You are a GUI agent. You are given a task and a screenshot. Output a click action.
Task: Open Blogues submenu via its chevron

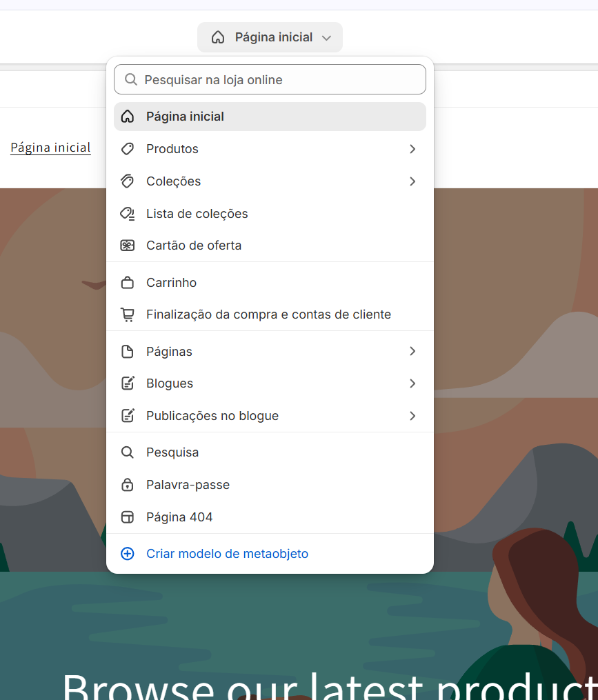click(412, 383)
